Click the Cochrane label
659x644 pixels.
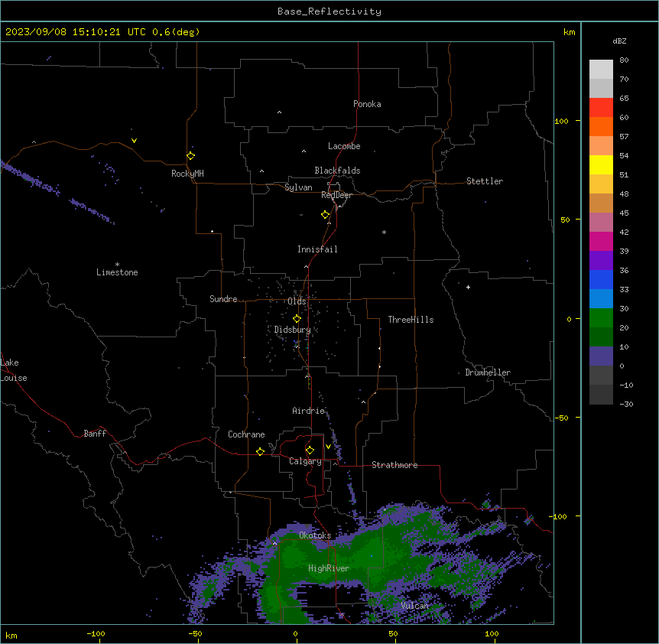click(246, 434)
